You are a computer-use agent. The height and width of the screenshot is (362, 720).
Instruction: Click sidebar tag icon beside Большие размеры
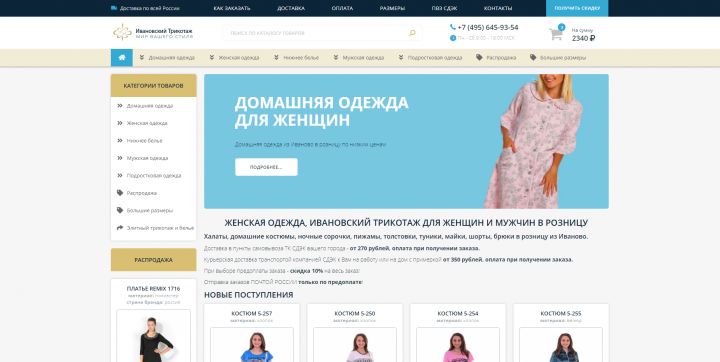pos(120,210)
